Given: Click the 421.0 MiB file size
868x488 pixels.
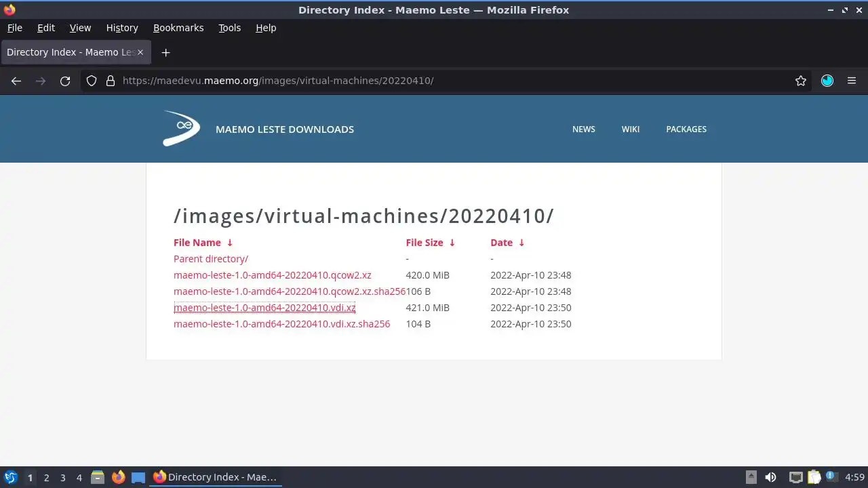Looking at the screenshot, I should [428, 308].
